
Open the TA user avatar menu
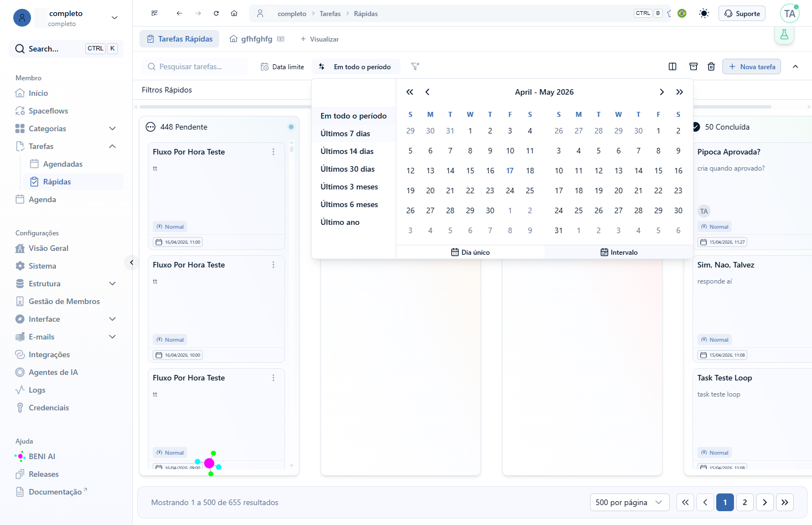pos(790,13)
